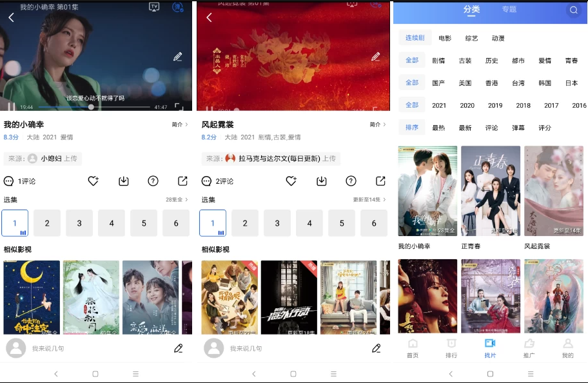Screen dimensions: 588x383
Task: Select 综艺 category
Action: point(471,38)
